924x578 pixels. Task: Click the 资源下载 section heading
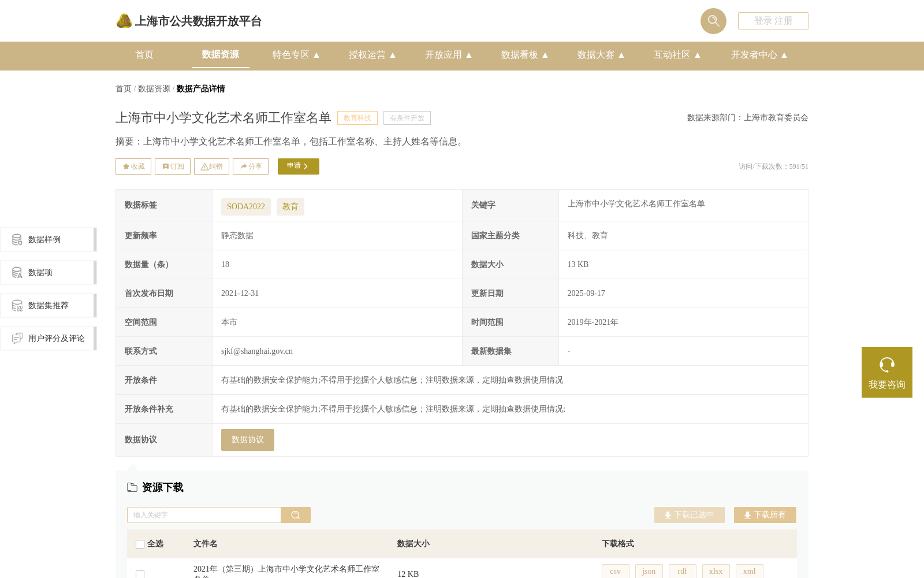(x=163, y=487)
